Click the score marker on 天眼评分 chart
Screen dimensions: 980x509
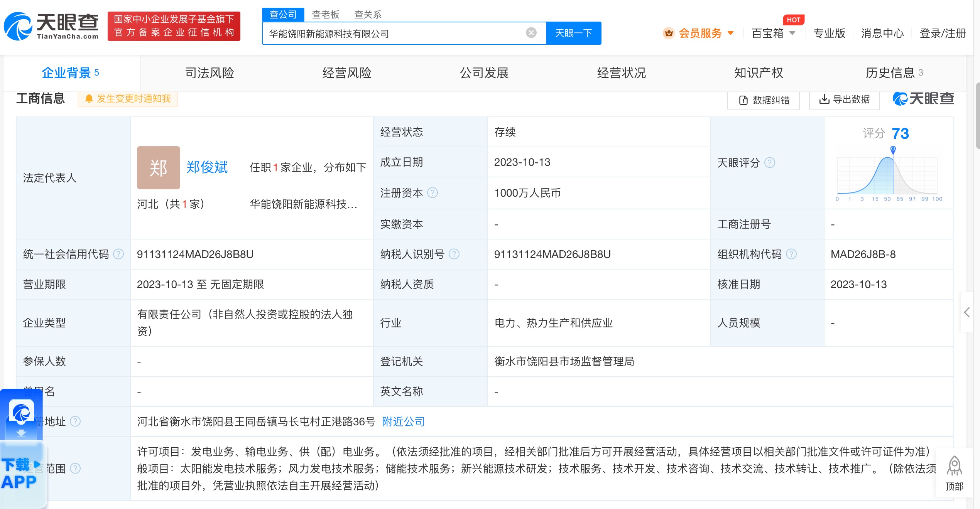click(x=893, y=149)
